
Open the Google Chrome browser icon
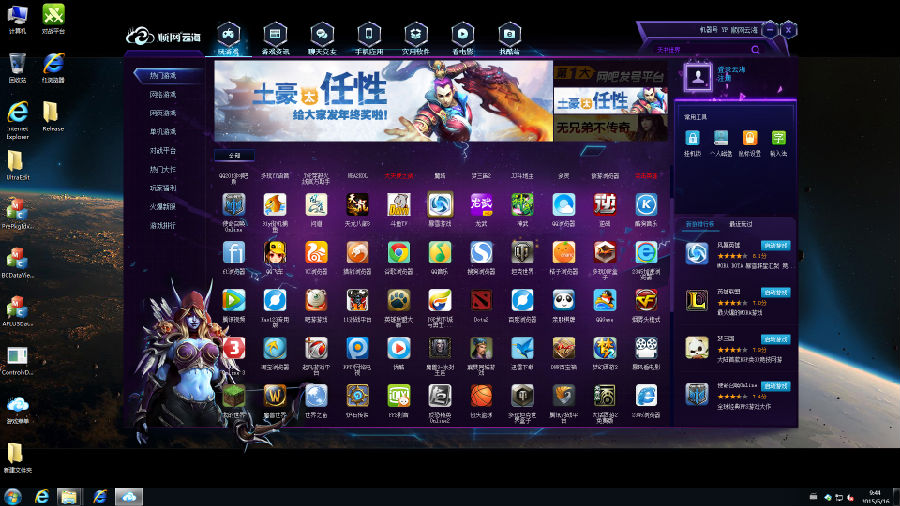pos(398,252)
